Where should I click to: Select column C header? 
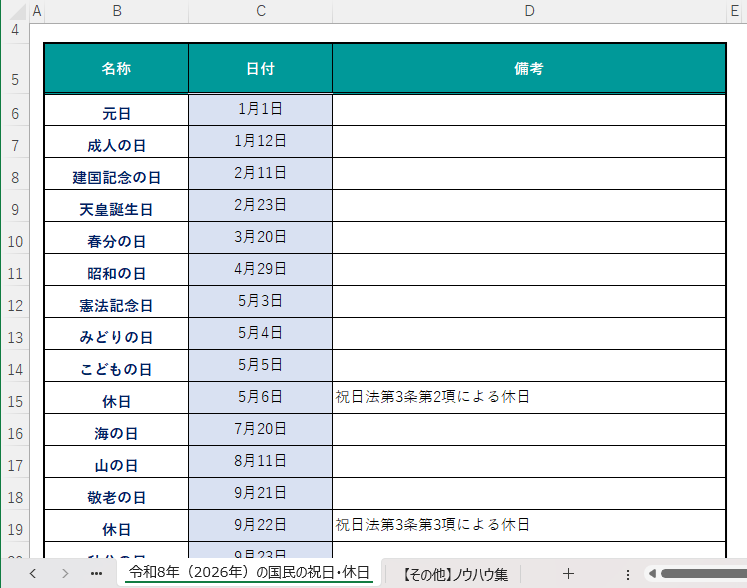tap(260, 11)
